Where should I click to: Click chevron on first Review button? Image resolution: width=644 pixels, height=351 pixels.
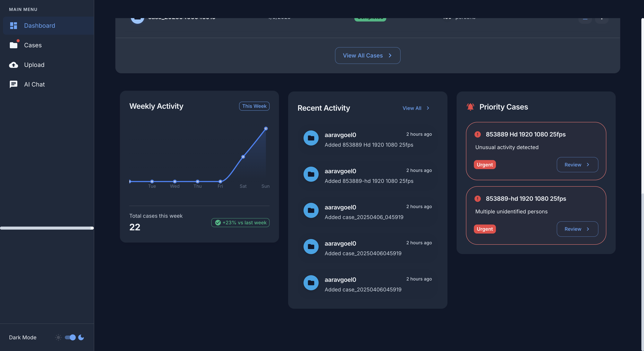[x=588, y=165]
